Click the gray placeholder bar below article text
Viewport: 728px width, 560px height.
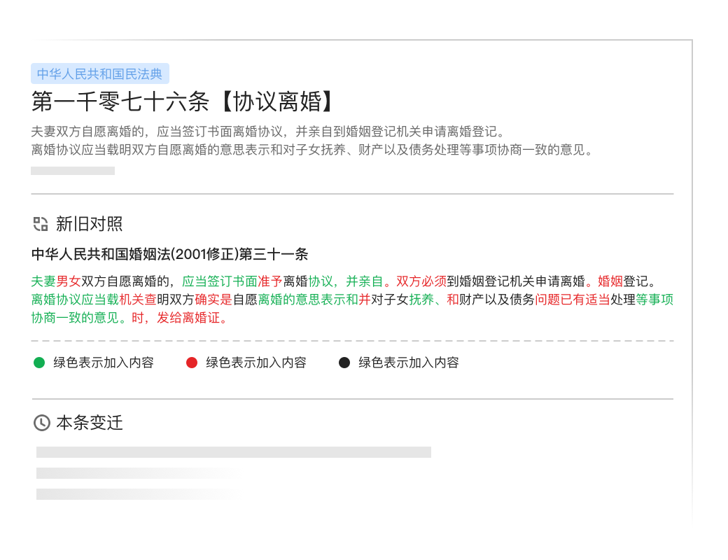tap(73, 171)
